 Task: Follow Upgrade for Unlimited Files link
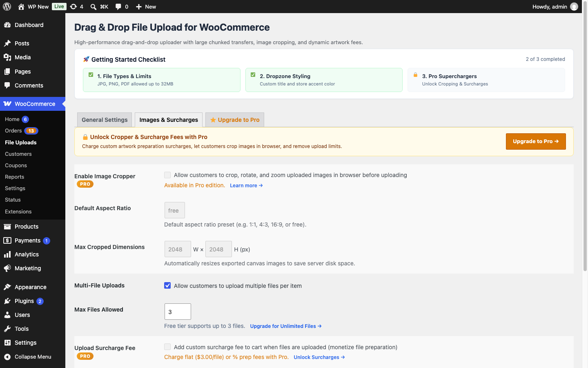coord(286,326)
